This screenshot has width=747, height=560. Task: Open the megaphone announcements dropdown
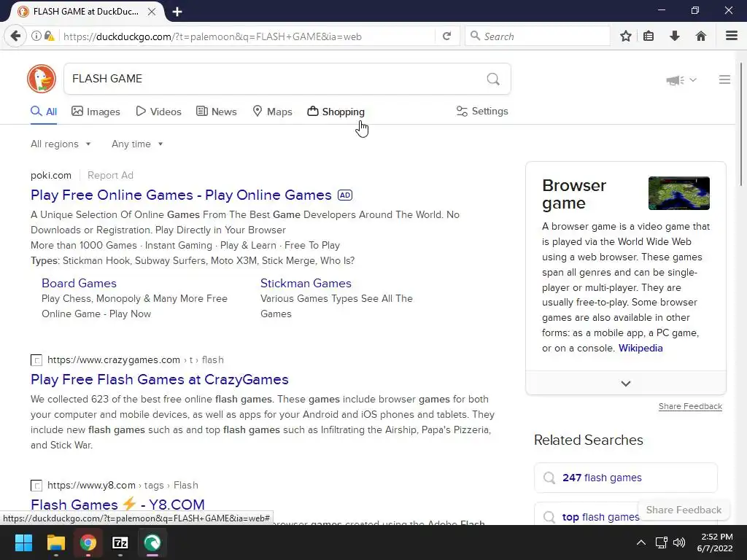[x=681, y=80]
